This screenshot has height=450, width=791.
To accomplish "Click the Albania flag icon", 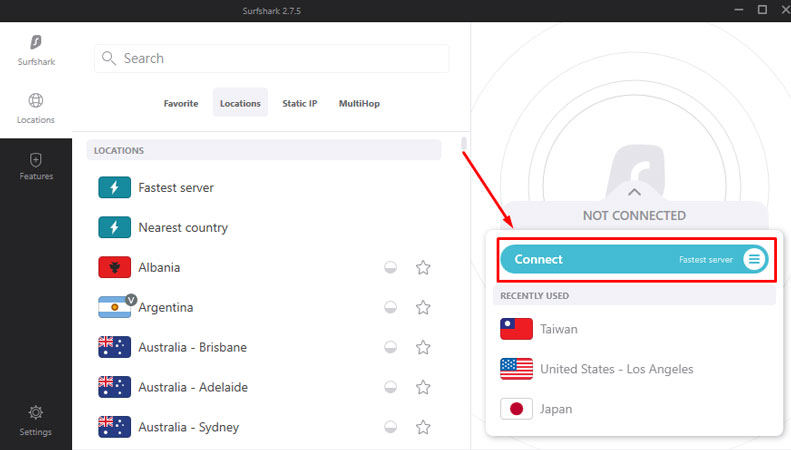I will [x=115, y=268].
